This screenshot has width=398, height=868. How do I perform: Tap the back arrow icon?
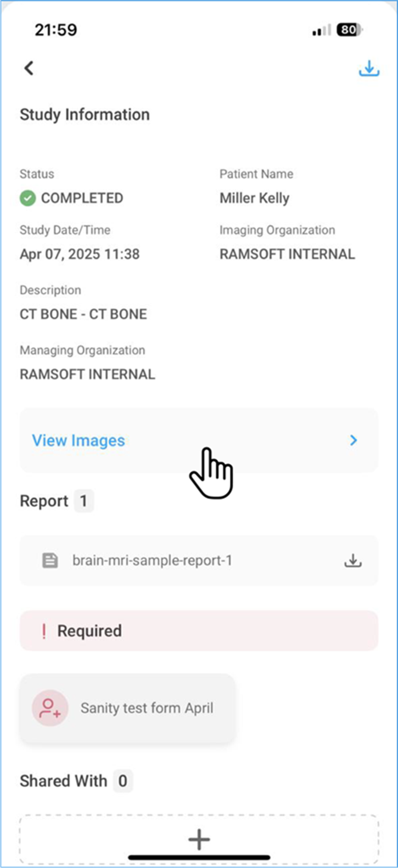(29, 68)
